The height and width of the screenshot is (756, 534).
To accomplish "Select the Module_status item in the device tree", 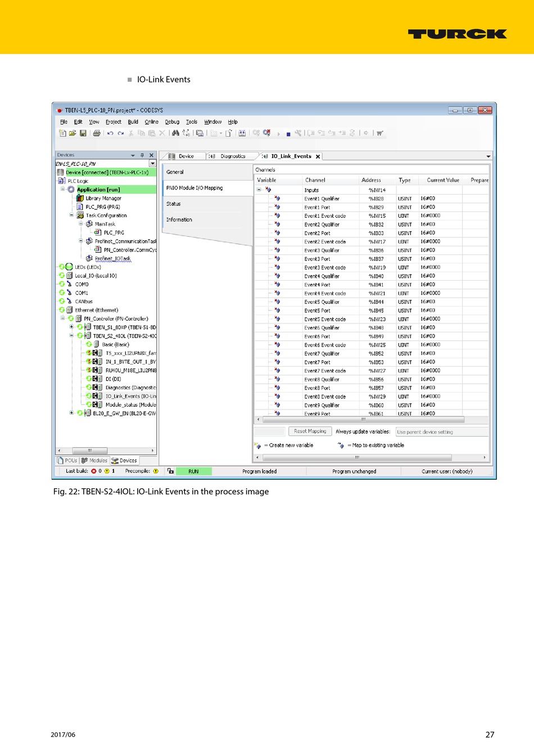I will (130, 404).
